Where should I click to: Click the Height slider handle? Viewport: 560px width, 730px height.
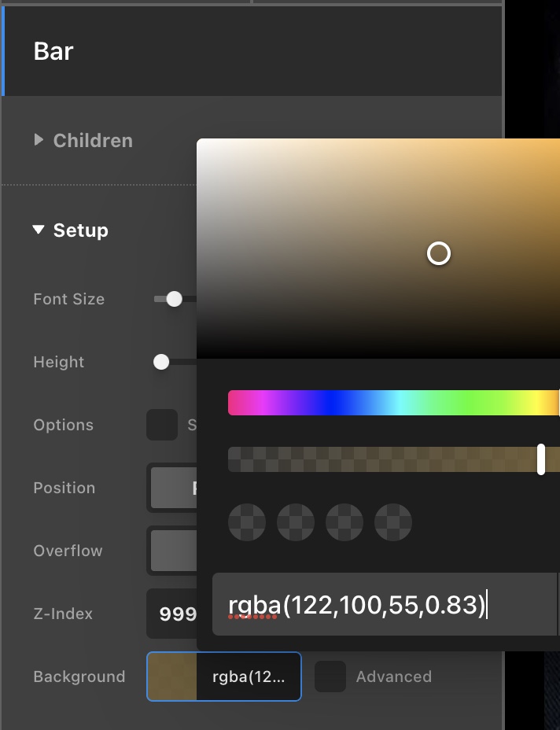pyautogui.click(x=161, y=362)
